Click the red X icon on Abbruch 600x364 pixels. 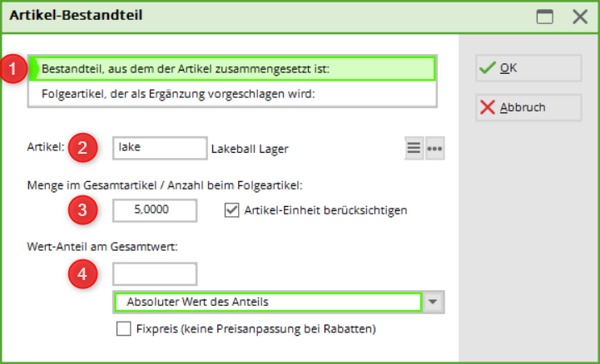488,107
